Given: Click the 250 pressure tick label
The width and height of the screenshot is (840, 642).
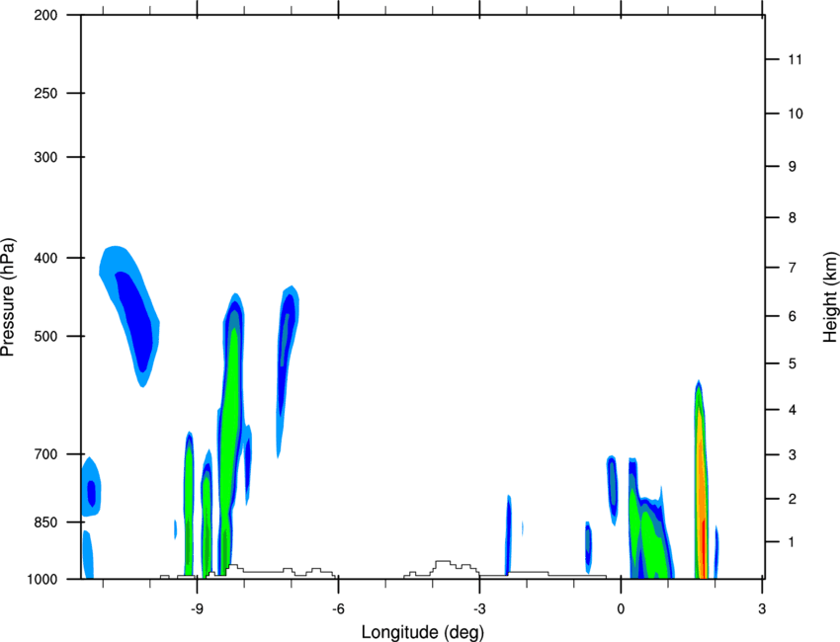Looking at the screenshot, I should coord(45,93).
